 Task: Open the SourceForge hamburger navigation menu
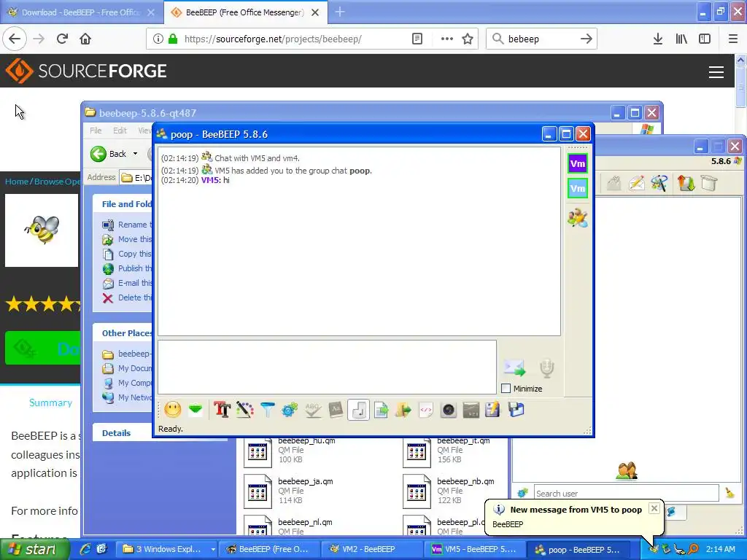click(x=716, y=72)
